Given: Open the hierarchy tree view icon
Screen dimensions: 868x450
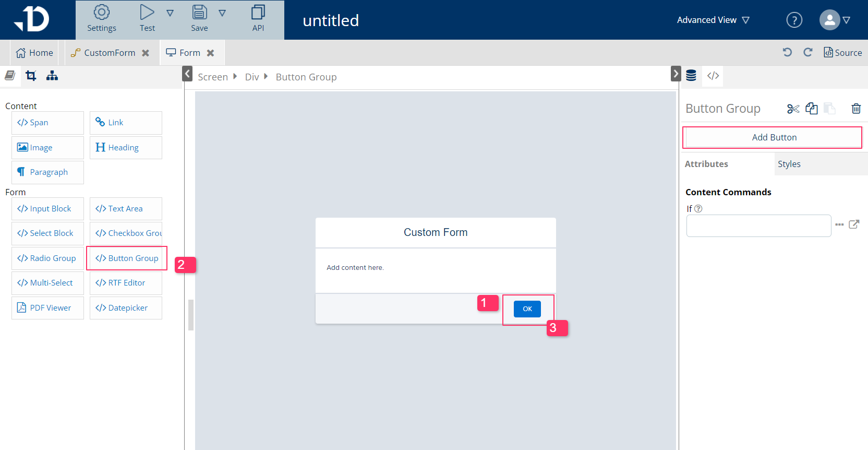Looking at the screenshot, I should (52, 76).
